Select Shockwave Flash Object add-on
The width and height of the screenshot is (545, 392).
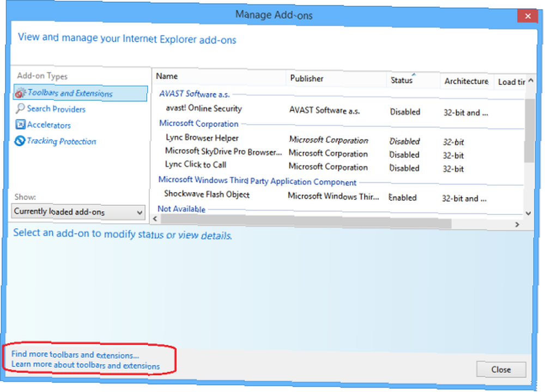[x=207, y=194]
